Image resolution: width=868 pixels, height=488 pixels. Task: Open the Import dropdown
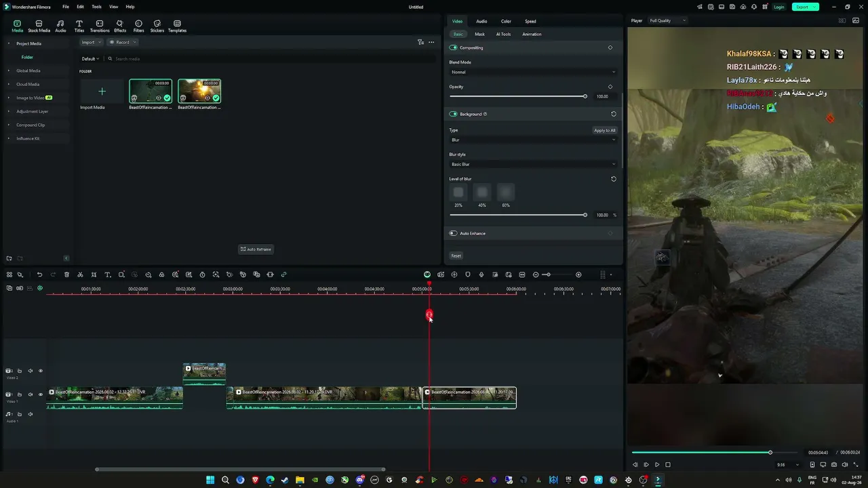pos(90,42)
